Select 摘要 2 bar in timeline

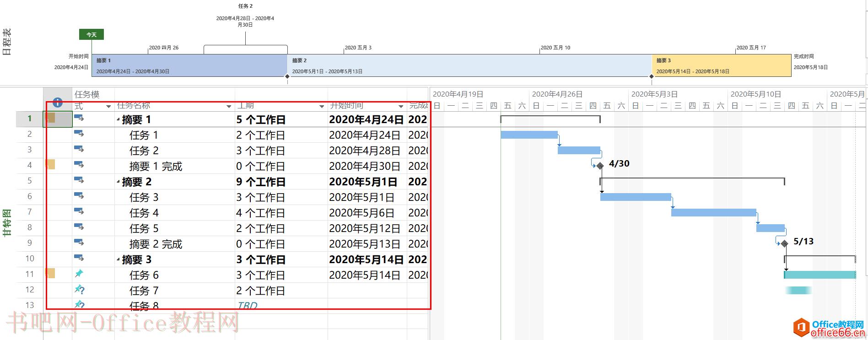point(469,65)
